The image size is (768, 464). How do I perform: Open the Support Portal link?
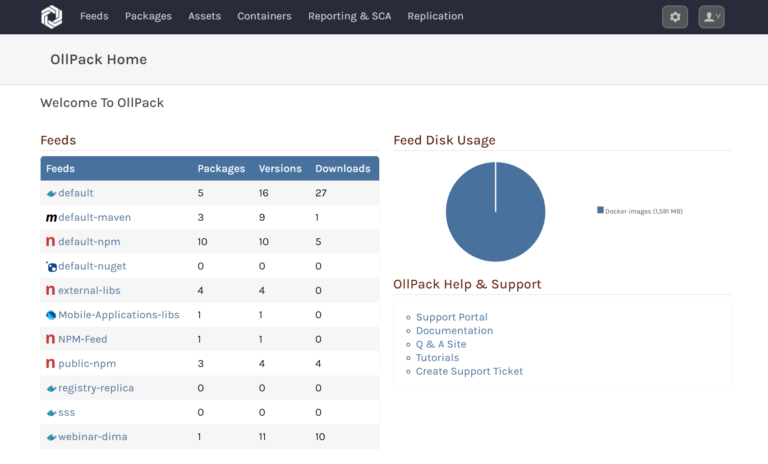tap(452, 317)
